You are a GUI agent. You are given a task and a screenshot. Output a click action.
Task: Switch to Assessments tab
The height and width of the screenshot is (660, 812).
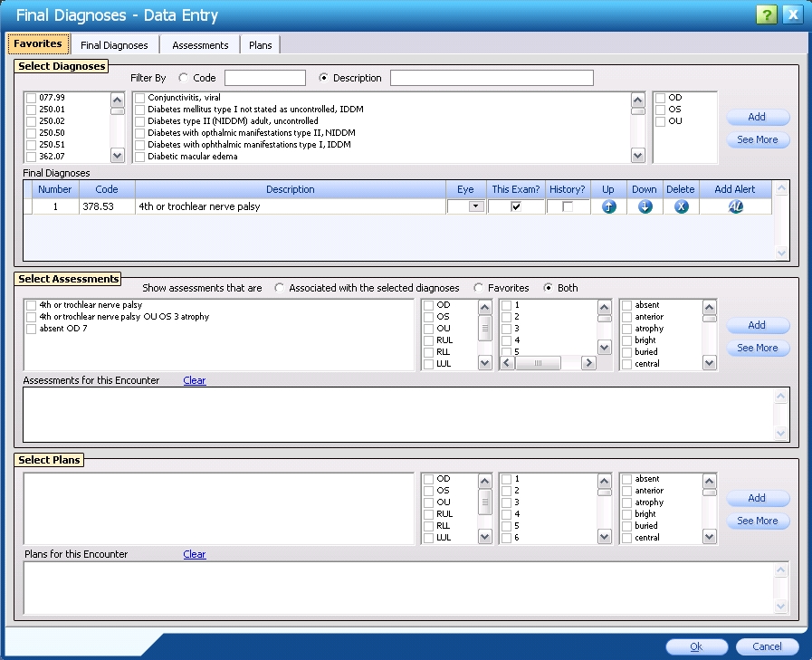coord(200,45)
